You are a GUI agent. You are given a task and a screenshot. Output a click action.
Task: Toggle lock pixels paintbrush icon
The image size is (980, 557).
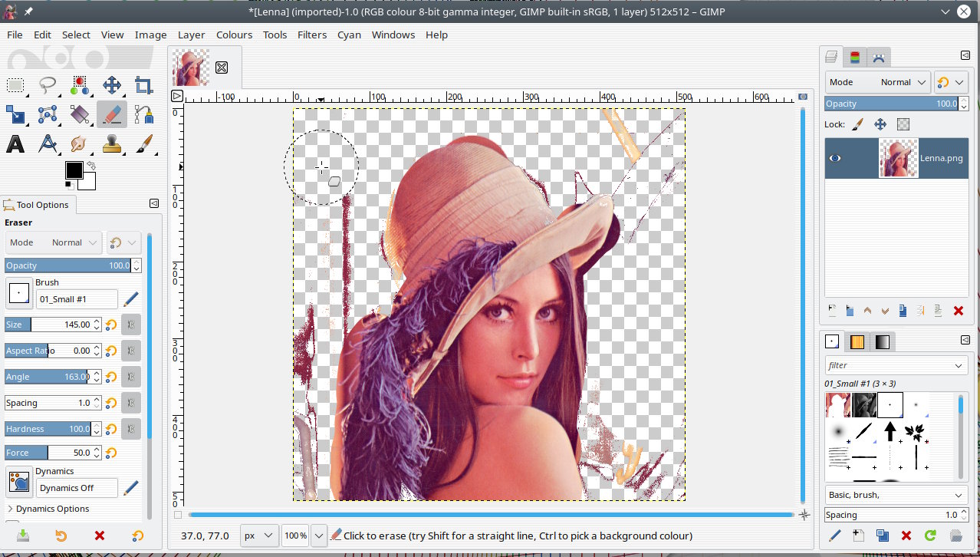pos(857,124)
